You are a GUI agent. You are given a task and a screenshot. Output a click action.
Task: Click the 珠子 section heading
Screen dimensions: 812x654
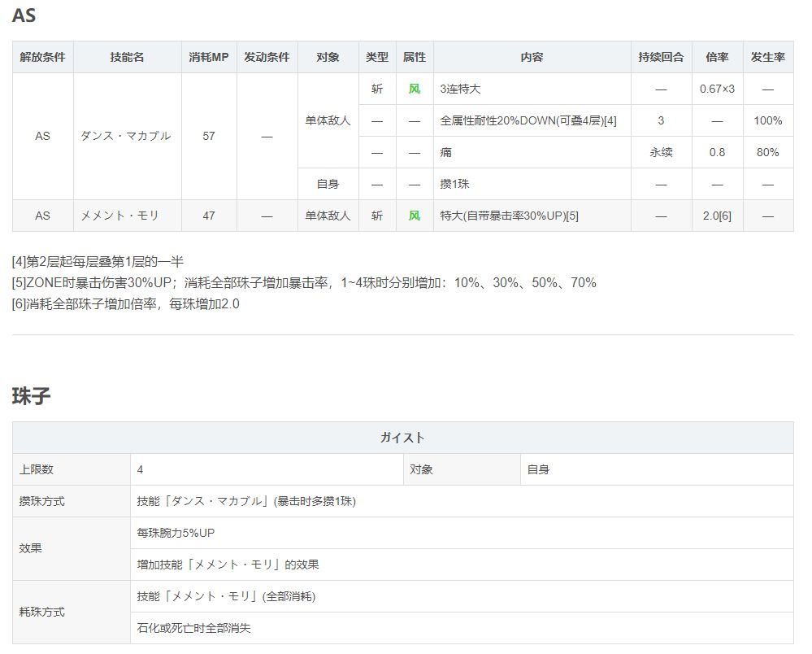pos(32,396)
